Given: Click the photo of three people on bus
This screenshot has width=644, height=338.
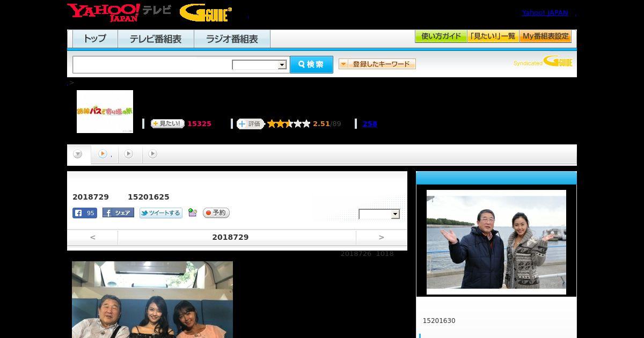Looking at the screenshot, I should pos(152,299).
